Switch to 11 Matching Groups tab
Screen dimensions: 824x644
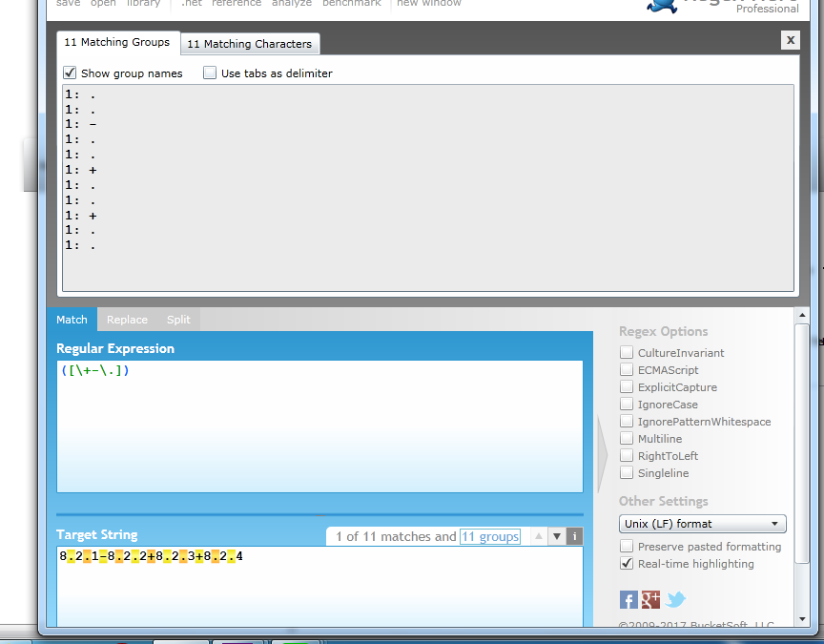click(x=117, y=42)
